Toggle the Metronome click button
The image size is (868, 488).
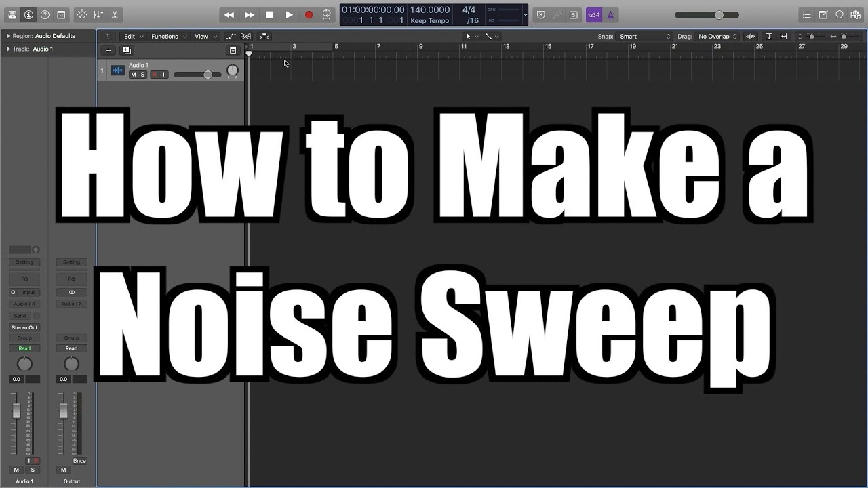610,14
